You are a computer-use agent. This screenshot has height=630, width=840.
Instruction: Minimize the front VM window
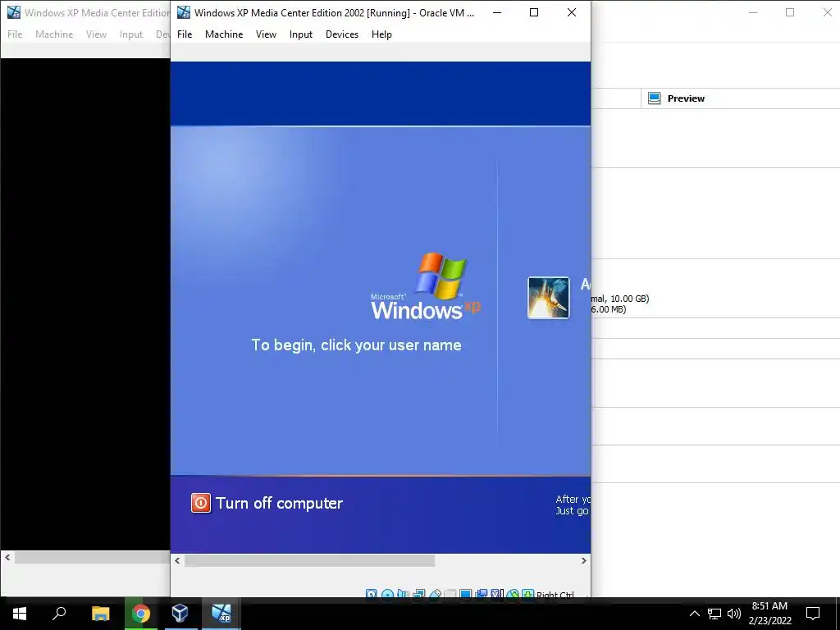pos(497,12)
